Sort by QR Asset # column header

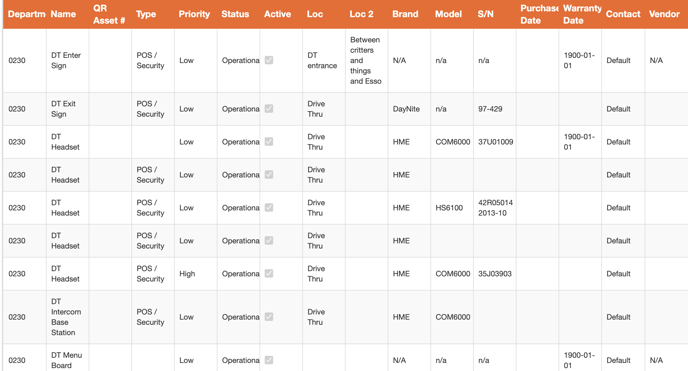(109, 14)
